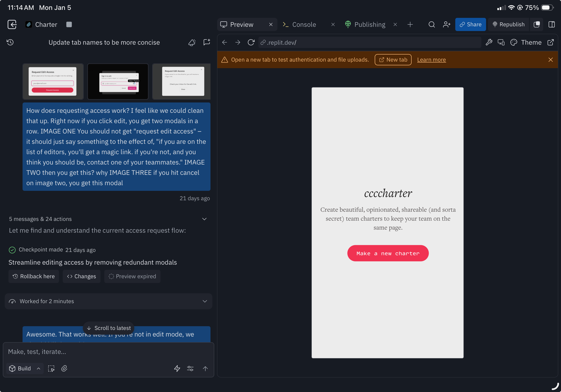The image size is (561, 392).
Task: Click the new chat bubble icon
Action: pos(207,42)
